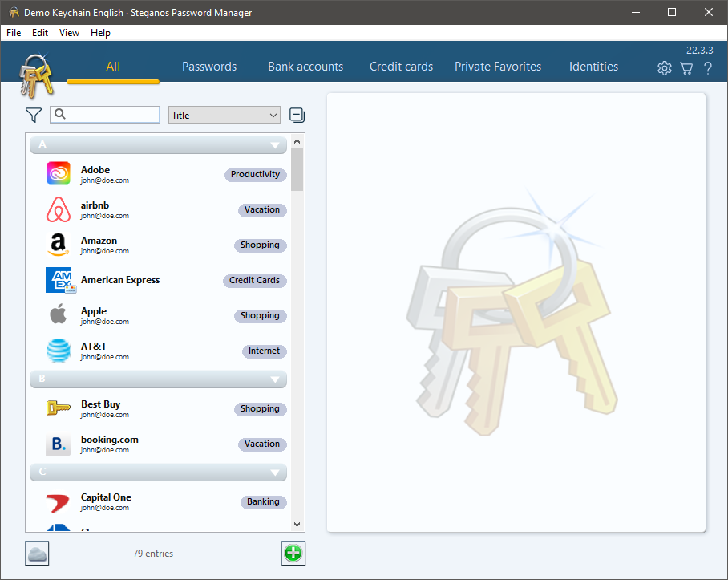728x580 pixels.
Task: Click the airbnb logo icon
Action: [59, 209]
